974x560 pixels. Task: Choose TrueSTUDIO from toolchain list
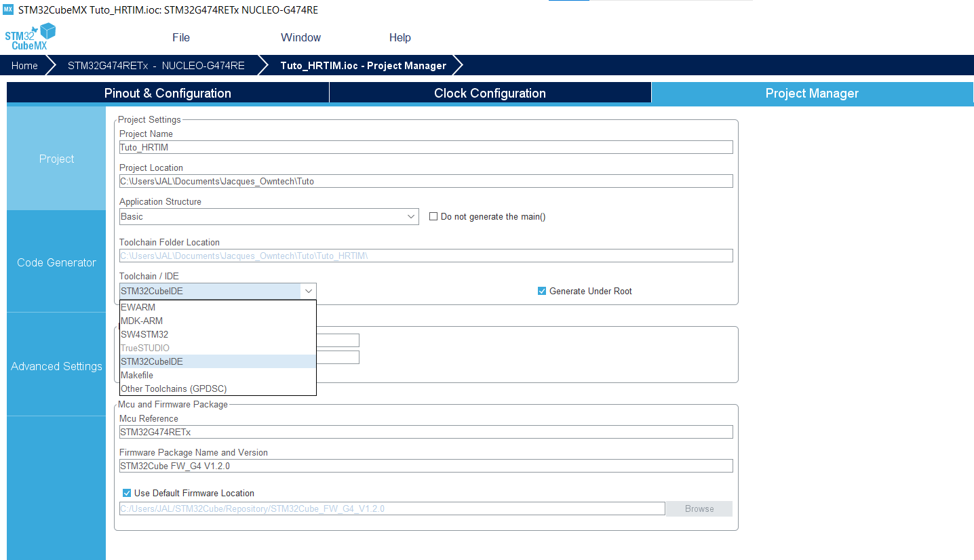[x=218, y=348]
